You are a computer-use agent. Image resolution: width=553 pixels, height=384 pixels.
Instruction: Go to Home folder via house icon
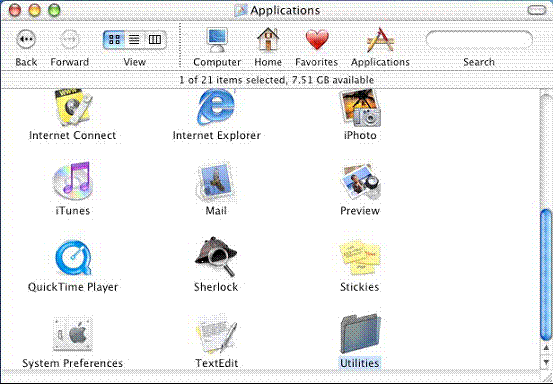pos(268,39)
